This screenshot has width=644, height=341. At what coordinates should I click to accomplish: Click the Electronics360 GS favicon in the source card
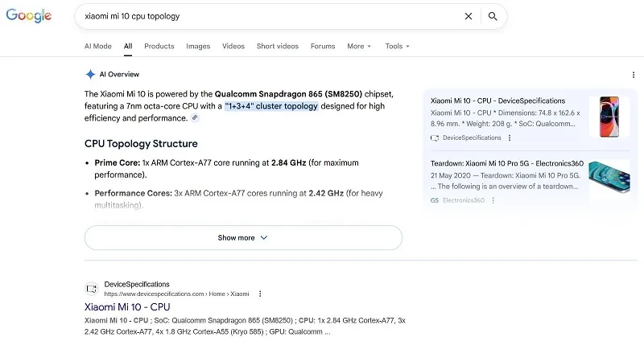point(435,200)
